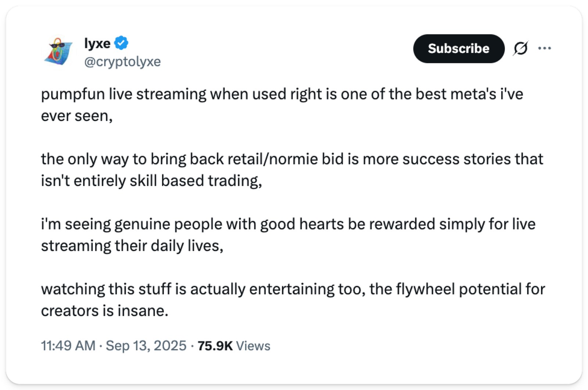Click the word "flywheel" in the tweet
Viewport: 588px width, 390px height.
tap(425, 289)
